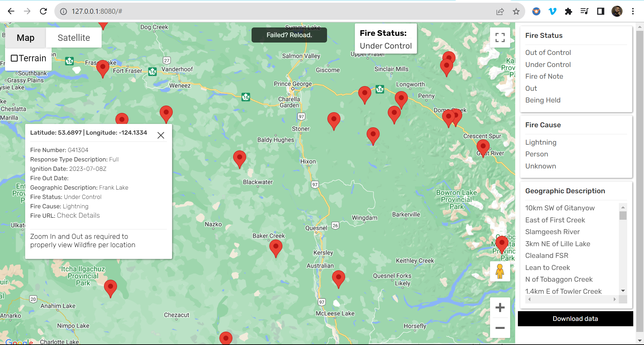The image size is (644, 345).
Task: Click geographic list scroll right arrow
Action: pos(614,299)
